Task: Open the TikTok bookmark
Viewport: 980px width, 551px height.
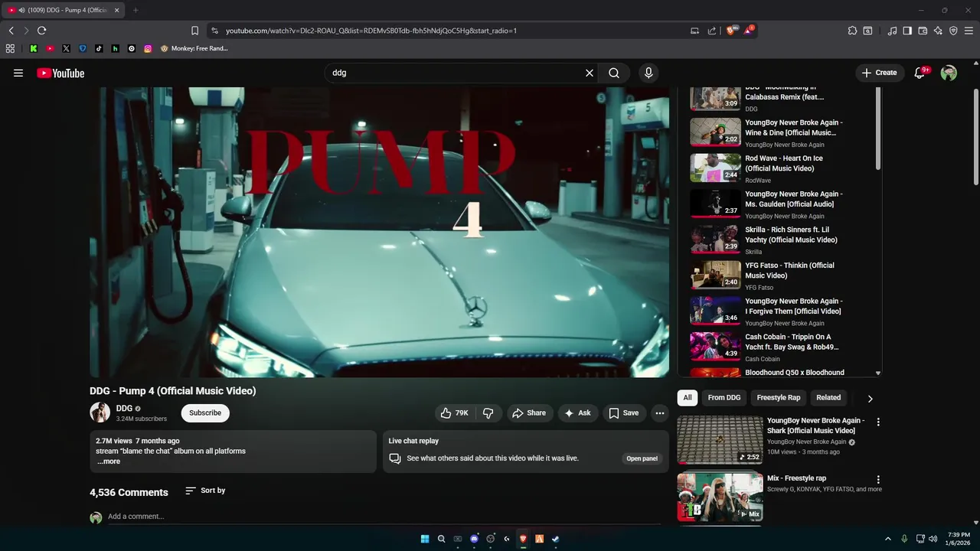Action: [x=99, y=48]
